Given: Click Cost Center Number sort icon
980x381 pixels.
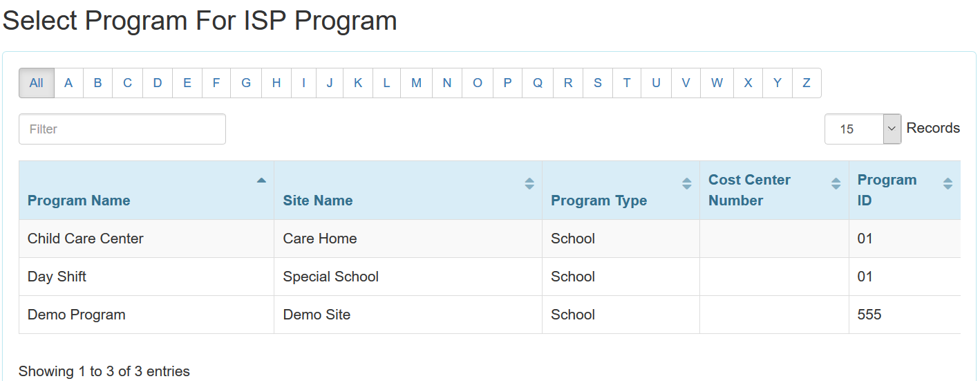Looking at the screenshot, I should 836,183.
